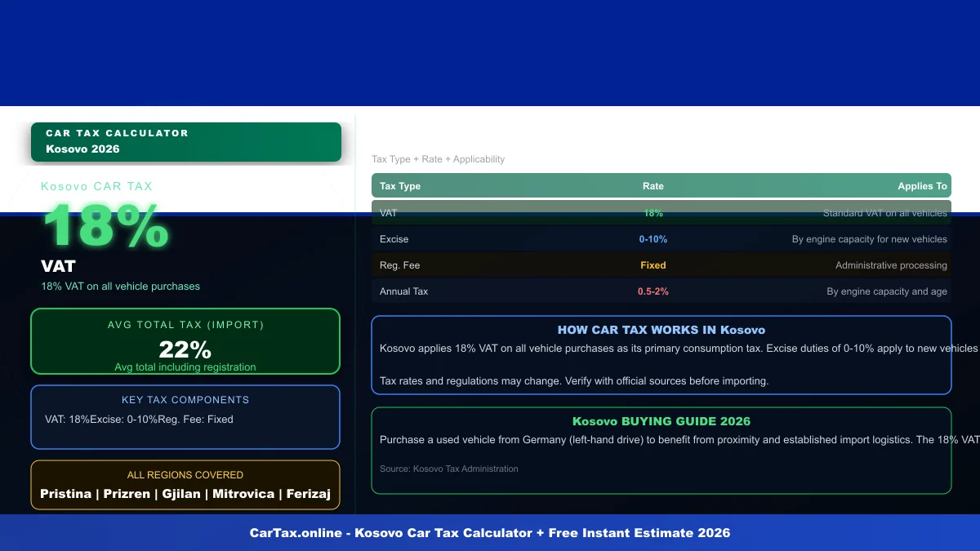Open the Source: Kosovo Tax Administration link

coord(447,469)
